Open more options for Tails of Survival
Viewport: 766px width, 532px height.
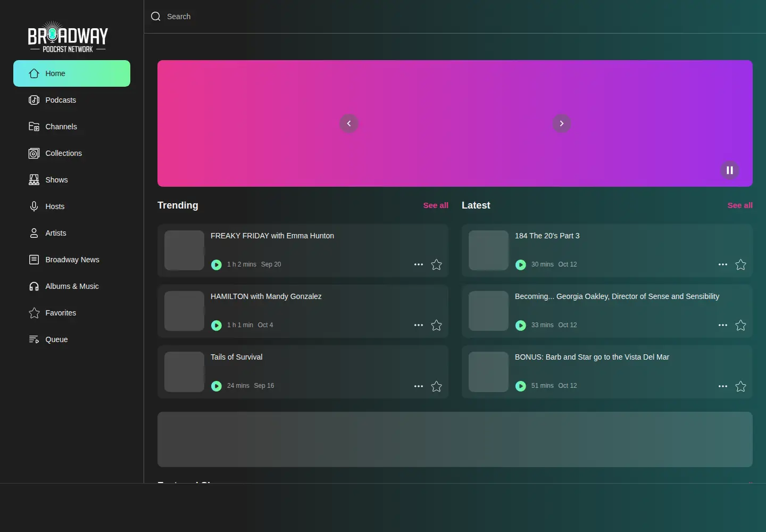419,386
